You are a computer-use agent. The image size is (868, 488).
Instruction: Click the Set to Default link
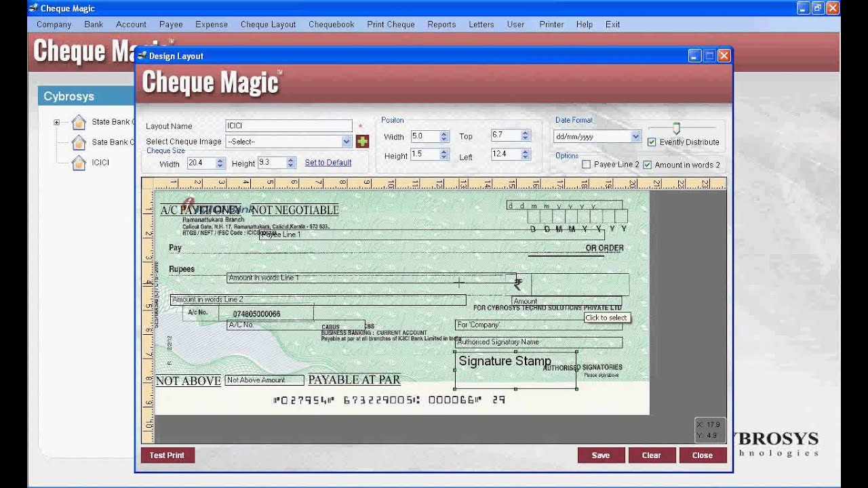pyautogui.click(x=328, y=163)
